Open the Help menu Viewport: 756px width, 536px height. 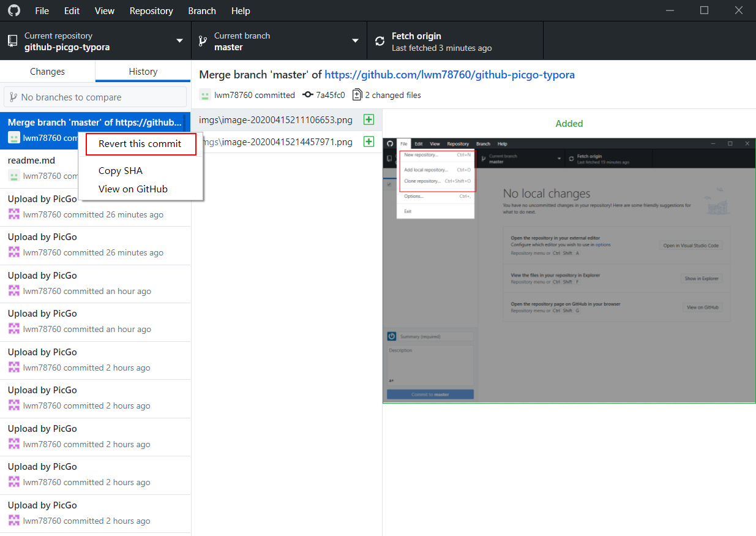(x=241, y=10)
